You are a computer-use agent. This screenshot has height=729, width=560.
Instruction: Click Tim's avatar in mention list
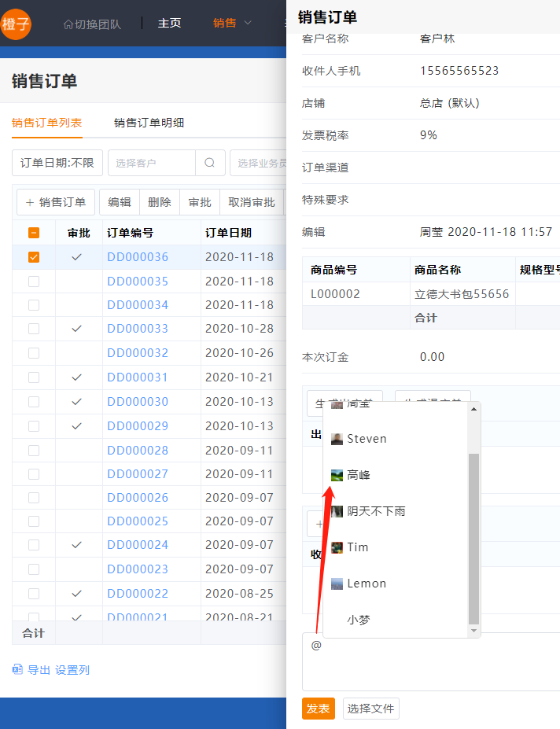click(x=337, y=547)
